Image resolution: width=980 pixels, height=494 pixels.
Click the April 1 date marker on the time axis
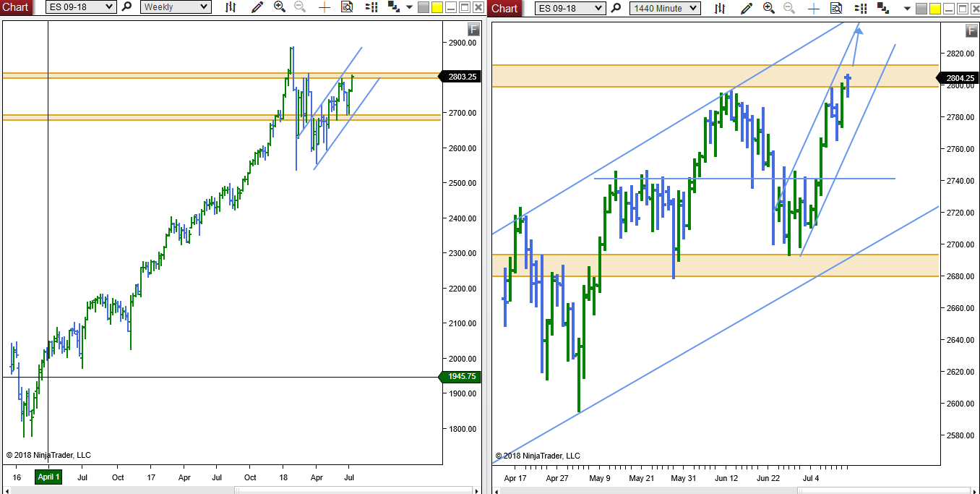tap(48, 477)
